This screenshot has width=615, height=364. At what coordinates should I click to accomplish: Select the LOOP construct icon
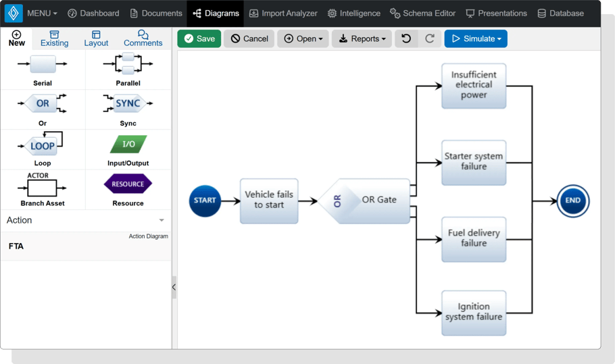pyautogui.click(x=41, y=144)
